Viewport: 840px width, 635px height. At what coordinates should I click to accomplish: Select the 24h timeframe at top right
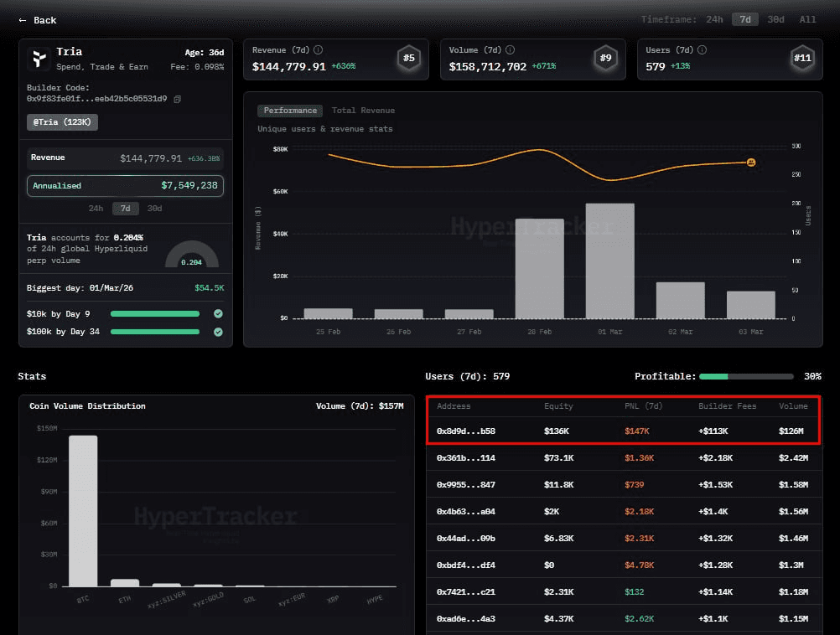(714, 19)
